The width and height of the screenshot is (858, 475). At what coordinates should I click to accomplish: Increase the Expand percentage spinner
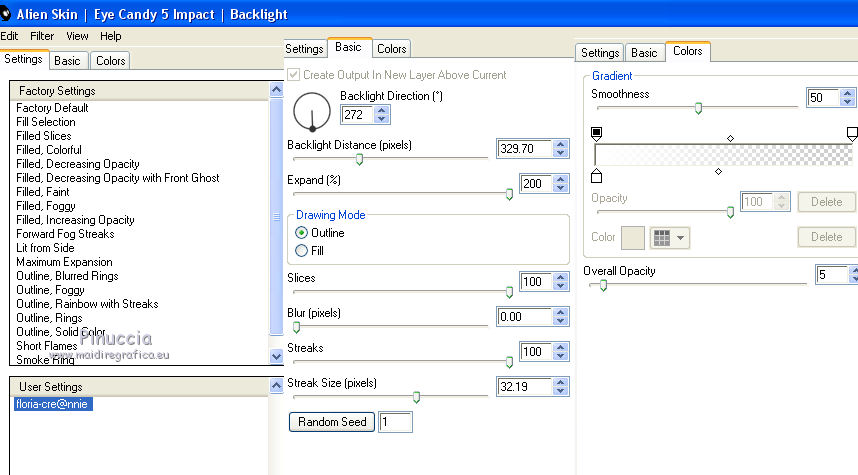pos(560,179)
